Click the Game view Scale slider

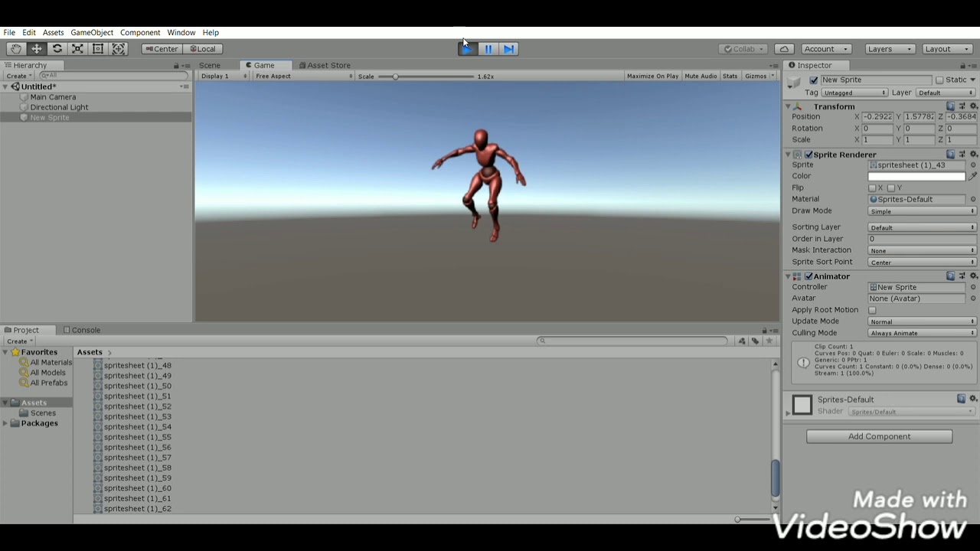pyautogui.click(x=426, y=77)
